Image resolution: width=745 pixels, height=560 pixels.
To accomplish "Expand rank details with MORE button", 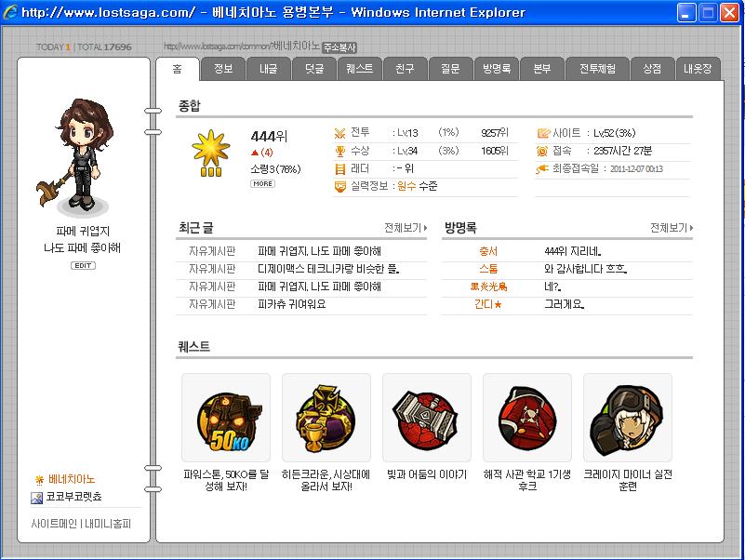I will click(x=262, y=183).
